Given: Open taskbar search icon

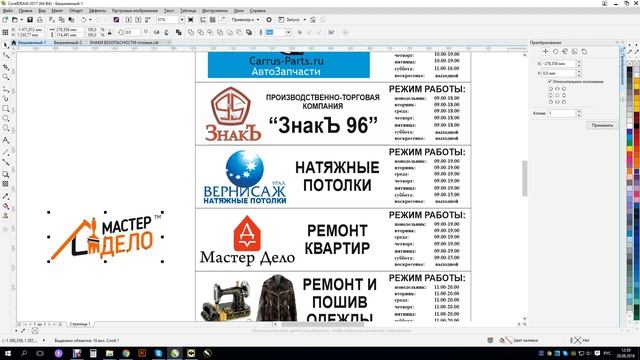Looking at the screenshot, I should 24,353.
